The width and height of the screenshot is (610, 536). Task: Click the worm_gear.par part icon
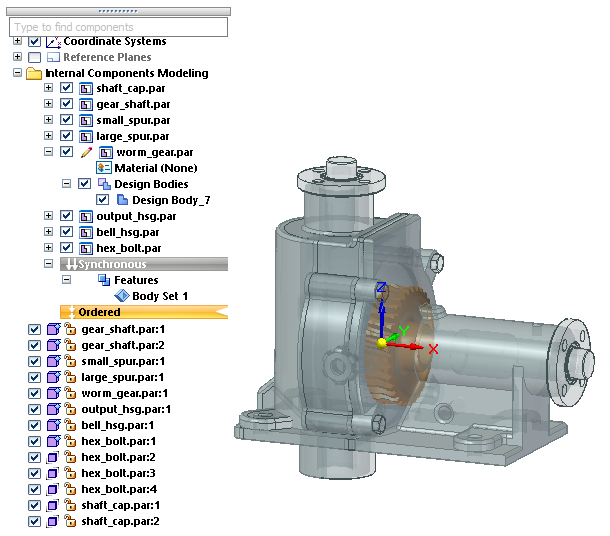coord(106,152)
